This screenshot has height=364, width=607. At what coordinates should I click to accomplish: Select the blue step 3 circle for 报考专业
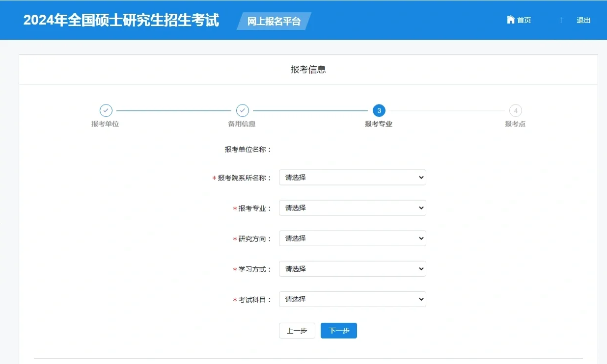[379, 110]
